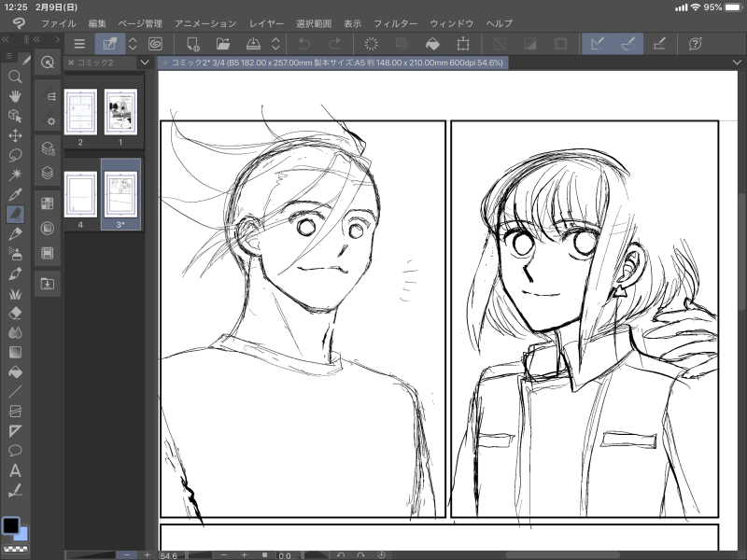Expand the canvas tab overflow chevron
The image size is (747, 560).
pyautogui.click(x=737, y=63)
